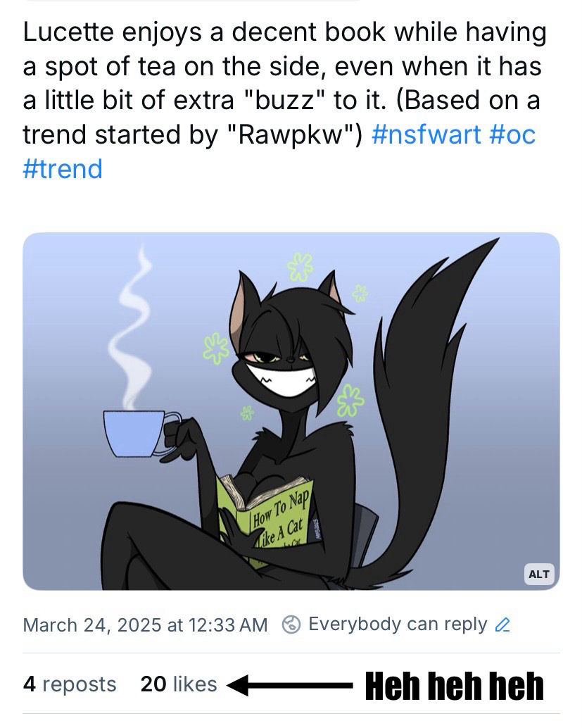Click the globe reply-settings icon

tap(291, 625)
